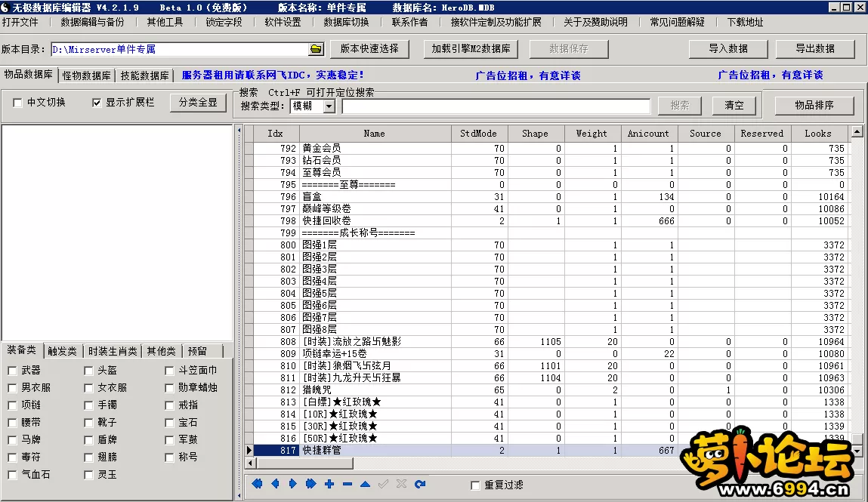The image size is (868, 502).
Task: Switch to 技能数据库 tab
Action: pyautogui.click(x=144, y=75)
